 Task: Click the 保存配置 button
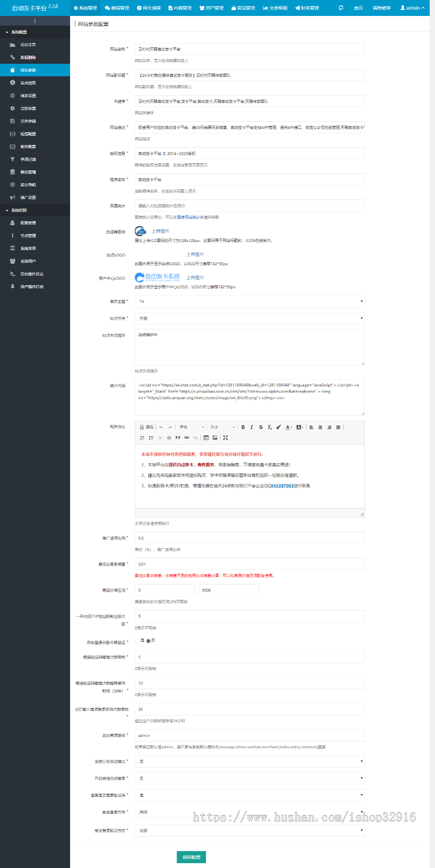tap(191, 857)
